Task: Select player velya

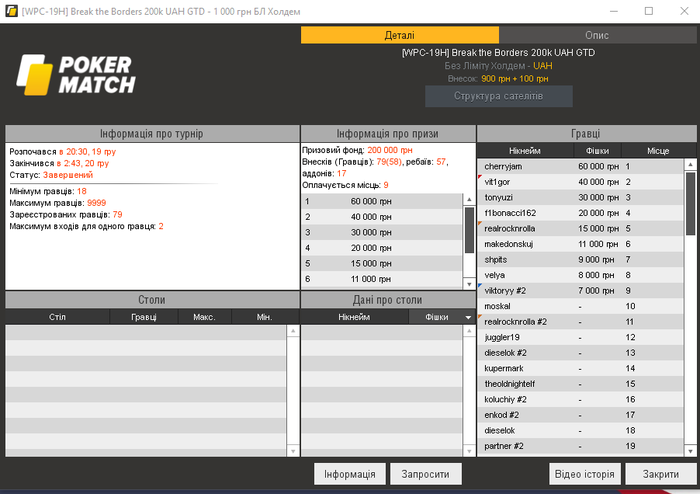Action: click(580, 275)
